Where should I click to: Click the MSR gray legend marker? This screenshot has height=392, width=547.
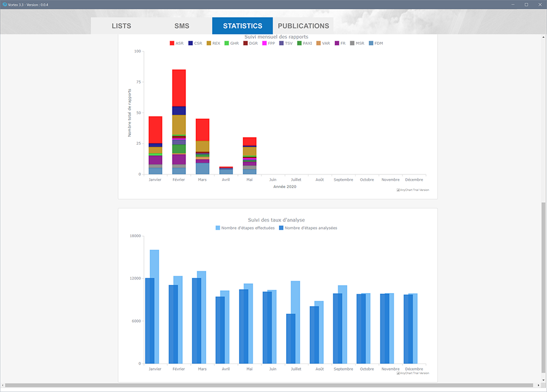click(x=353, y=43)
